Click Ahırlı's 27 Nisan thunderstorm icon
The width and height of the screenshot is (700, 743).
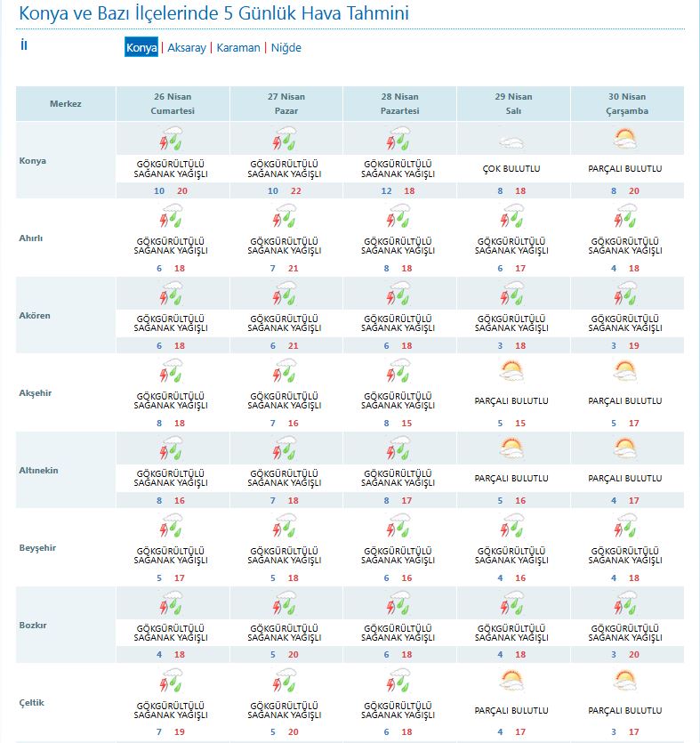[x=285, y=217]
